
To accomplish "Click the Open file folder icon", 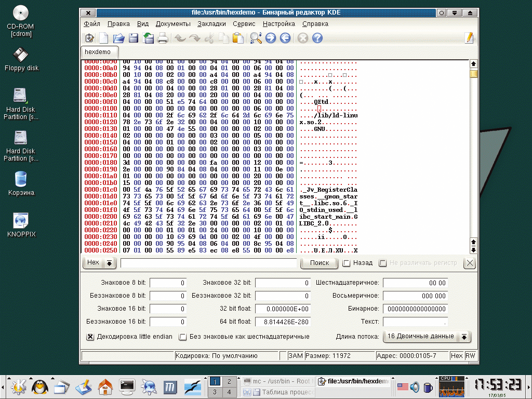I will tap(119, 38).
